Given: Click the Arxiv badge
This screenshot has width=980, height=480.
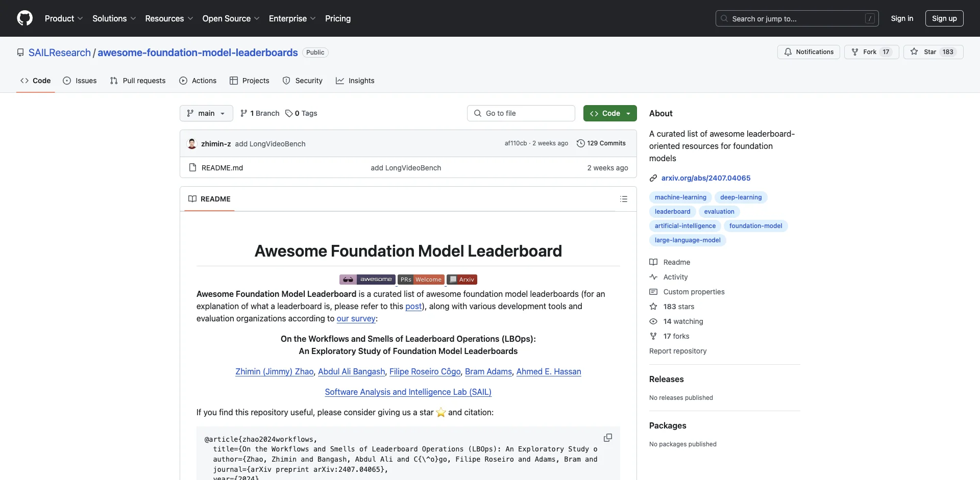Looking at the screenshot, I should tap(462, 280).
